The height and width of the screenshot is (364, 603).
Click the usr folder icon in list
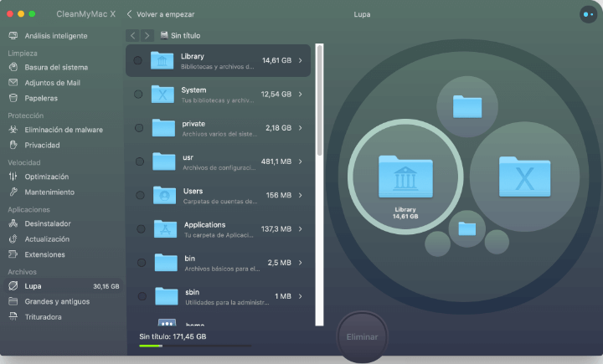(x=164, y=161)
